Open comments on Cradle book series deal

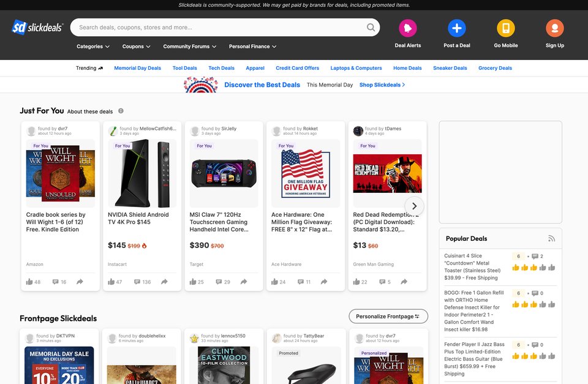pos(56,282)
